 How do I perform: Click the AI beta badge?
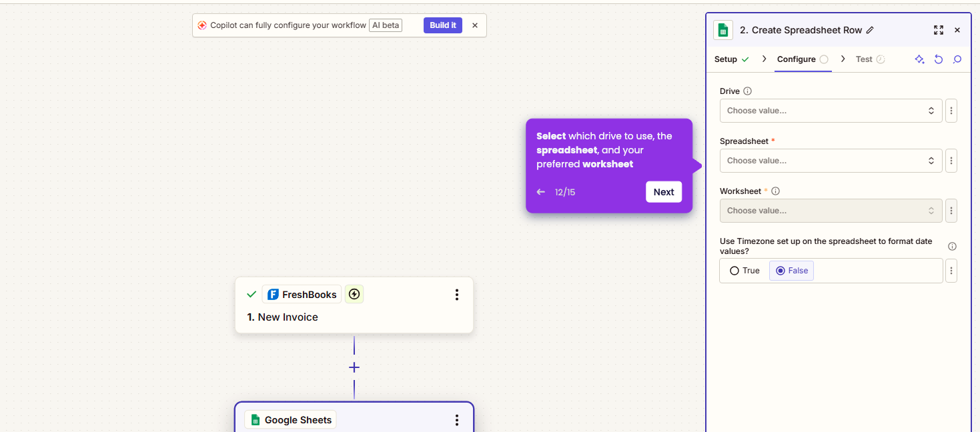(x=386, y=25)
